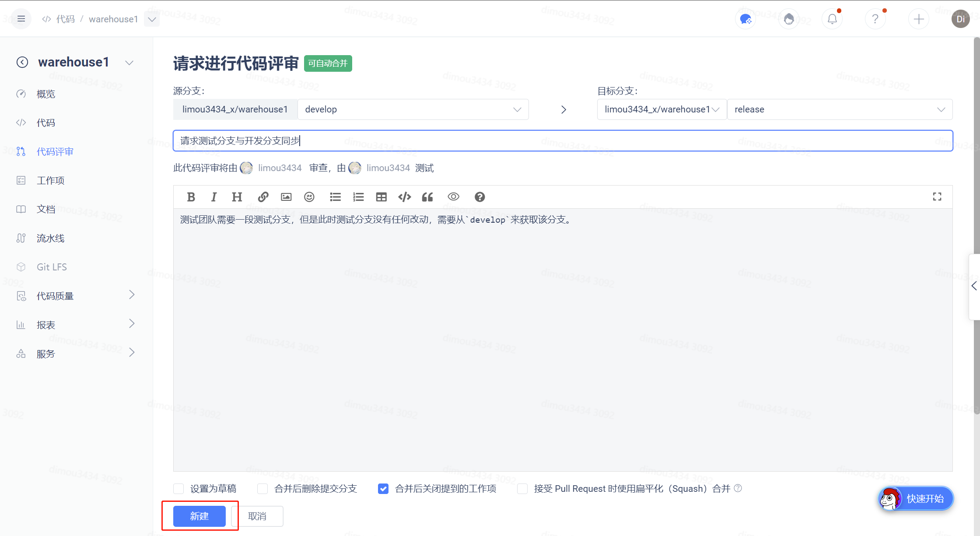The width and height of the screenshot is (980, 536).
Task: Click the review title input field
Action: click(437, 140)
